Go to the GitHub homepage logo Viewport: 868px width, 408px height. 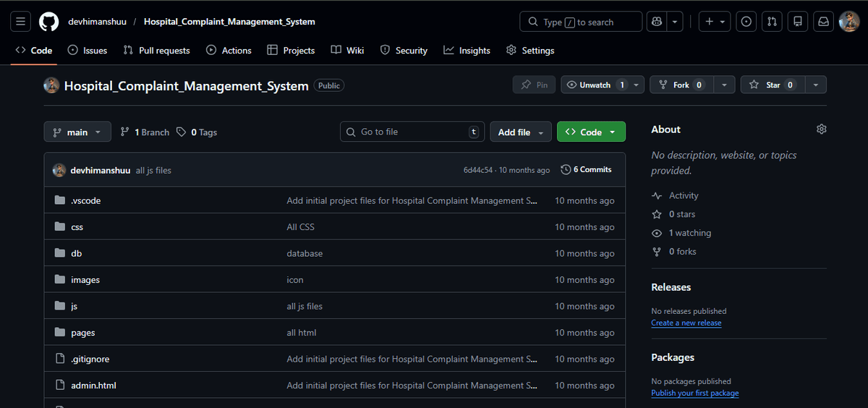pyautogui.click(x=48, y=22)
